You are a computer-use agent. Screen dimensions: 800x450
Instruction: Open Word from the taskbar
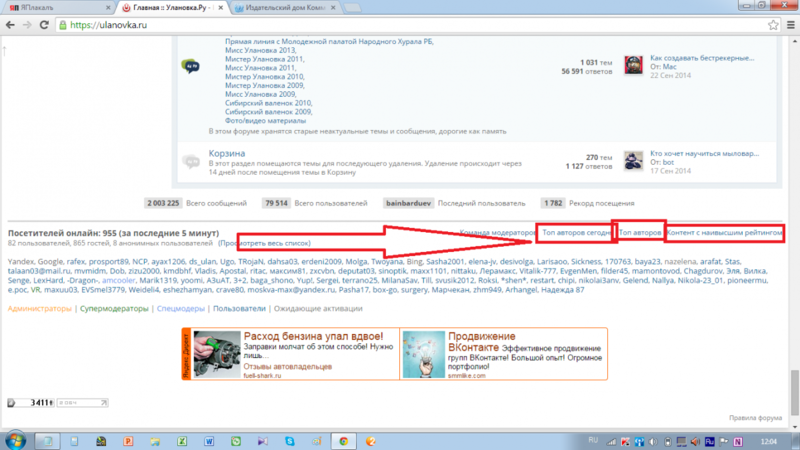pyautogui.click(x=209, y=441)
